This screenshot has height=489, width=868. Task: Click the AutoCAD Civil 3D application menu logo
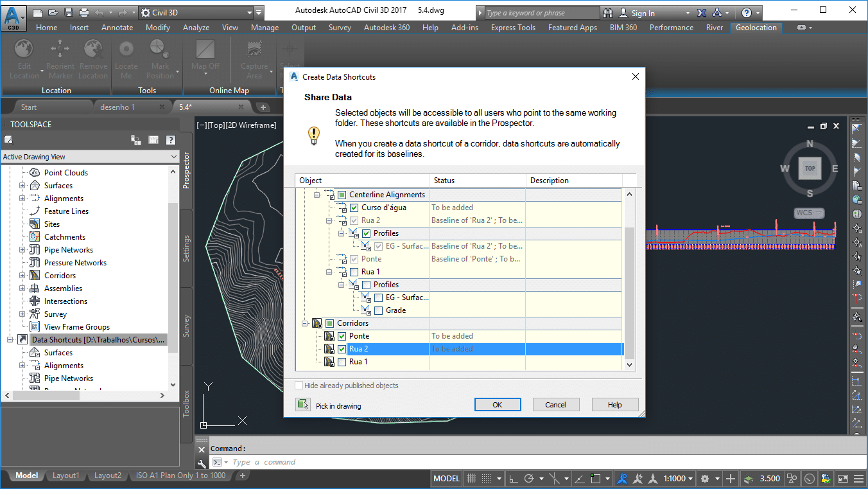(x=13, y=16)
